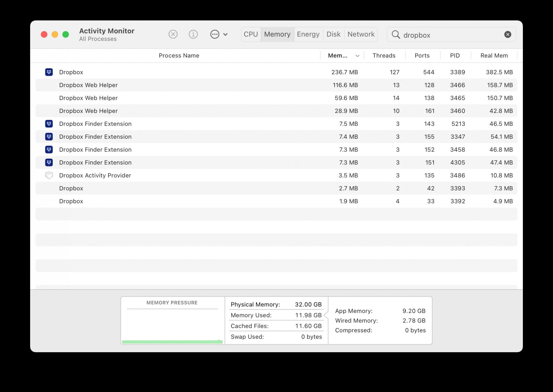Click the inspect process info icon
The height and width of the screenshot is (392, 553).
(193, 34)
